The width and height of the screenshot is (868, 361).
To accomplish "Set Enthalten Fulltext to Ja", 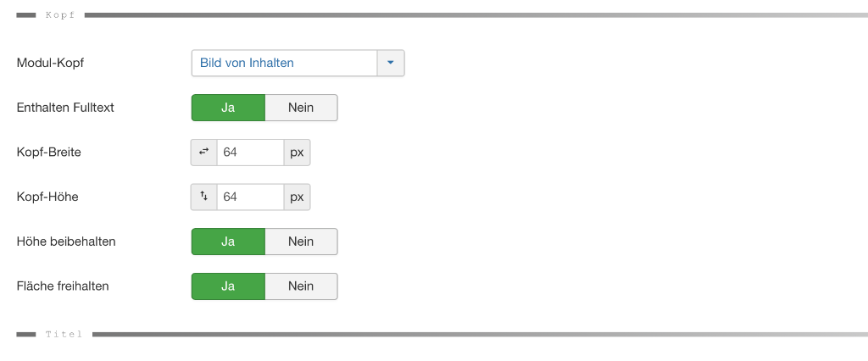I will [228, 108].
